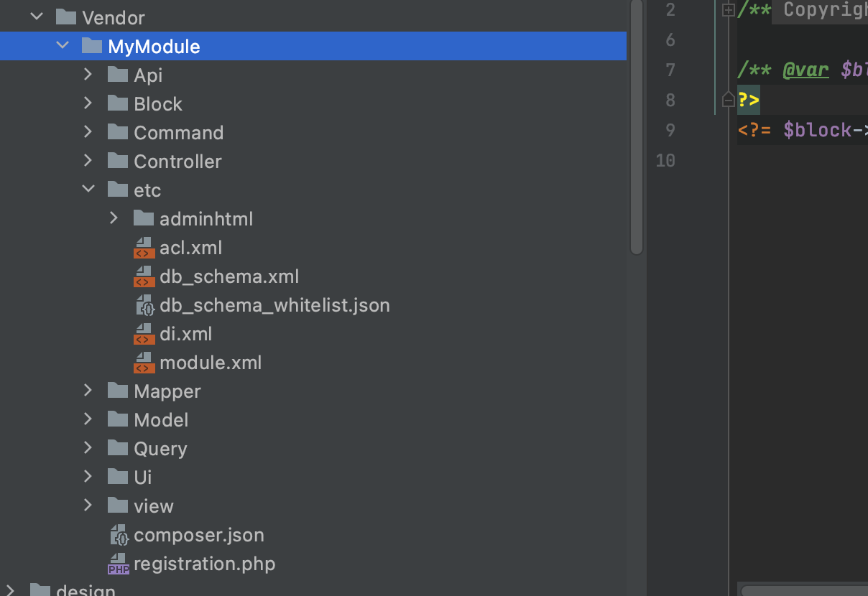Image resolution: width=868 pixels, height=596 pixels.
Task: Click the db_schema.xml file icon
Action: click(x=144, y=276)
